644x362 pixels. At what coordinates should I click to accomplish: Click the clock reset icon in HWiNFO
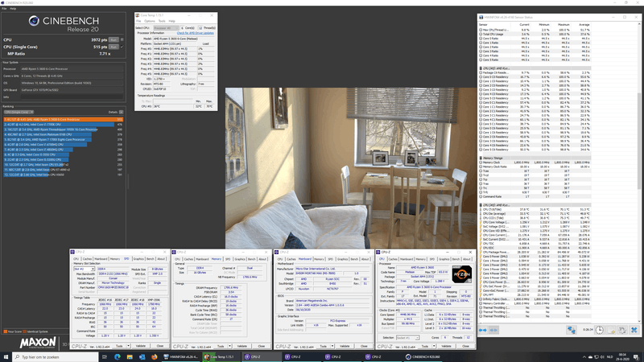[599, 330]
